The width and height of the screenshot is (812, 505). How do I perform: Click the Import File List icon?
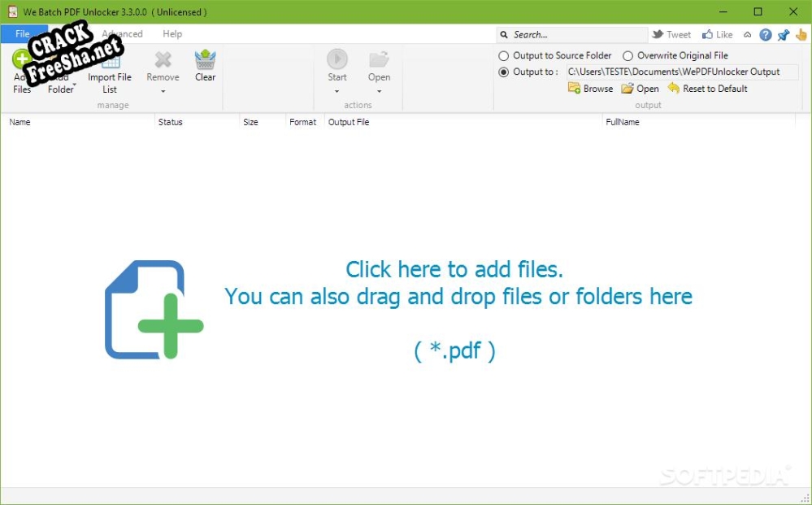[110, 60]
